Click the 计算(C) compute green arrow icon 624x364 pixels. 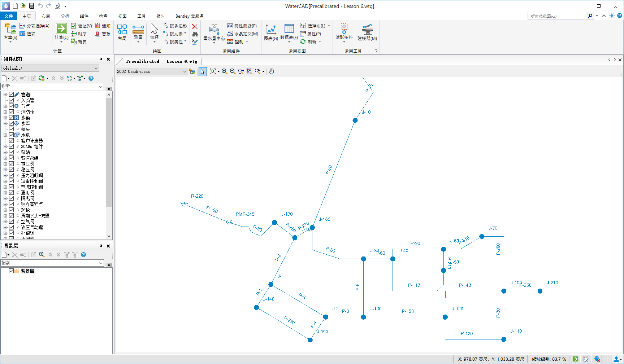61,28
